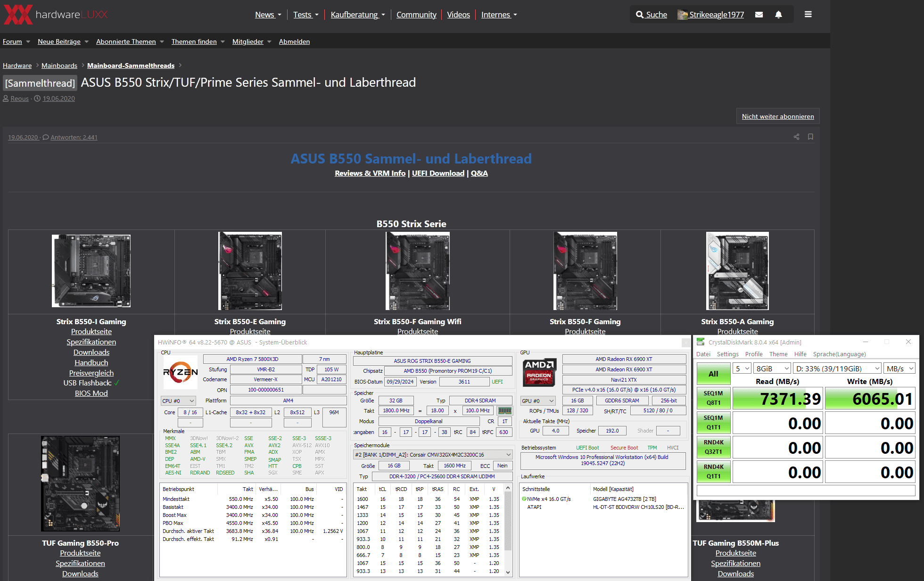Click the Reous author link
Viewport: 924px width, 581px height.
(x=19, y=98)
